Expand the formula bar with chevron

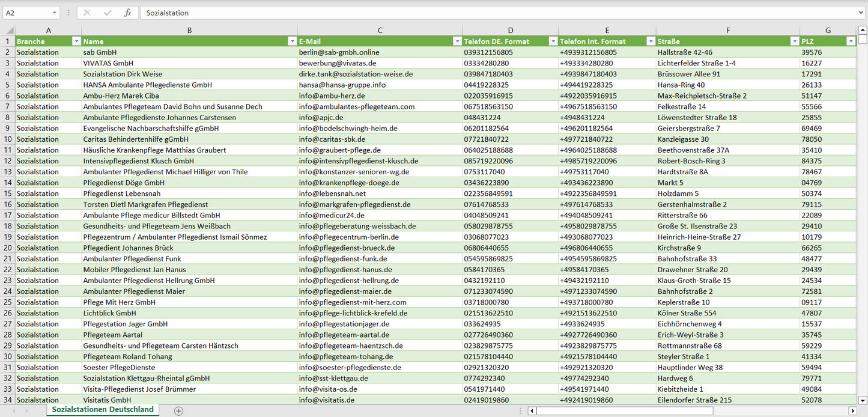[x=861, y=13]
